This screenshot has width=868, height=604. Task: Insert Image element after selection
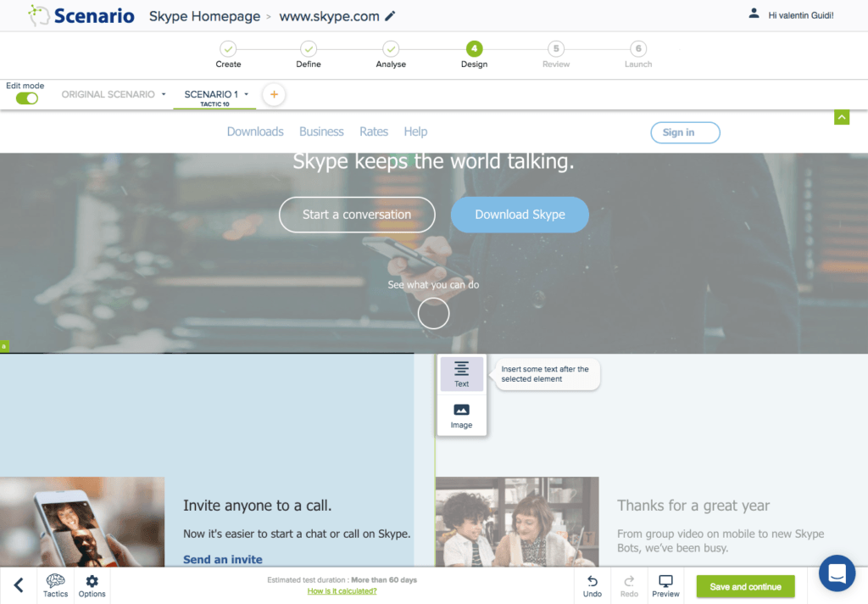(462, 416)
